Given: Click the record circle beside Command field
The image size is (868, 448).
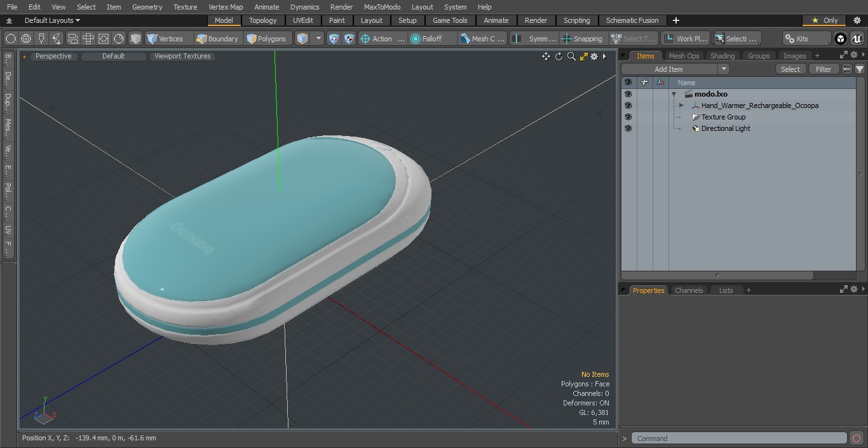Looking at the screenshot, I should tap(857, 438).
